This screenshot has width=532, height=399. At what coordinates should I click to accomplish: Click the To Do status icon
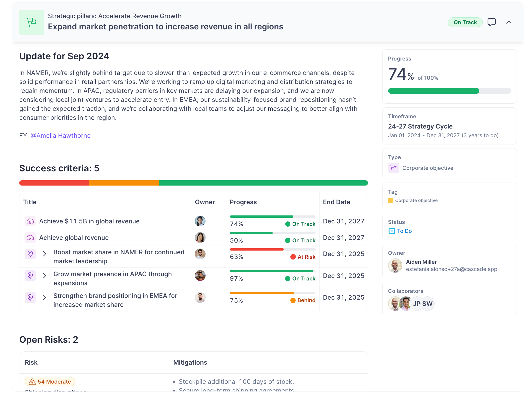(391, 231)
